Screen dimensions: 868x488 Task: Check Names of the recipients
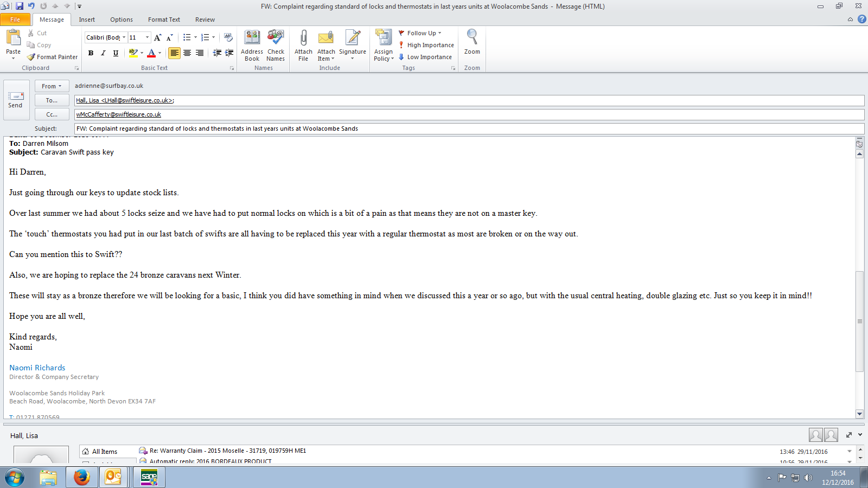[276, 46]
